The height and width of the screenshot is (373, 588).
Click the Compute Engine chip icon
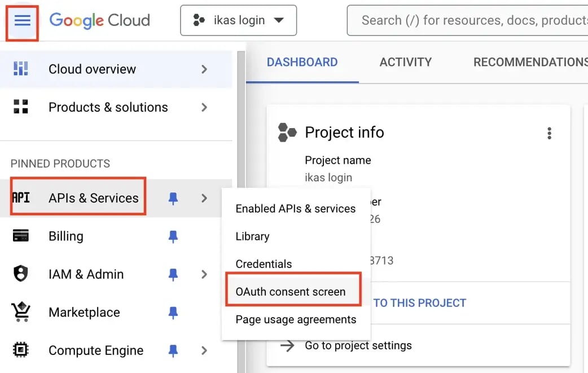coord(21,350)
